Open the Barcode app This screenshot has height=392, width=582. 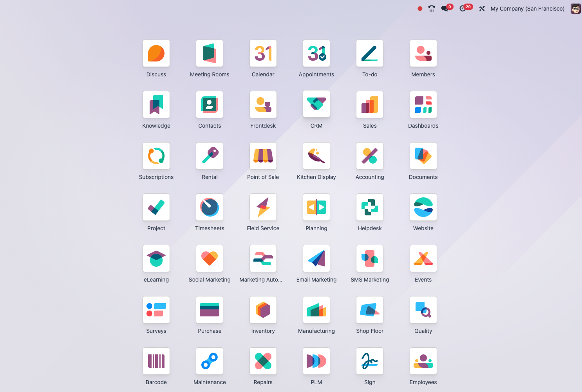coord(156,361)
